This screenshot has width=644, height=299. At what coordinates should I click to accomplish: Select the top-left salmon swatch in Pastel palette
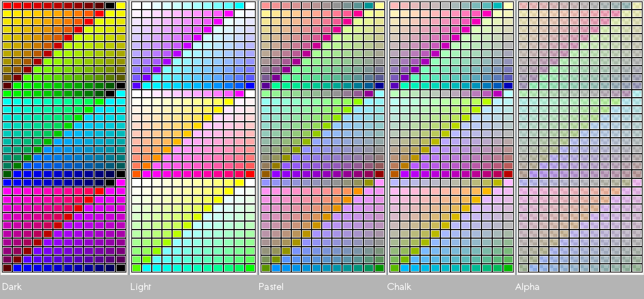pyautogui.click(x=265, y=5)
